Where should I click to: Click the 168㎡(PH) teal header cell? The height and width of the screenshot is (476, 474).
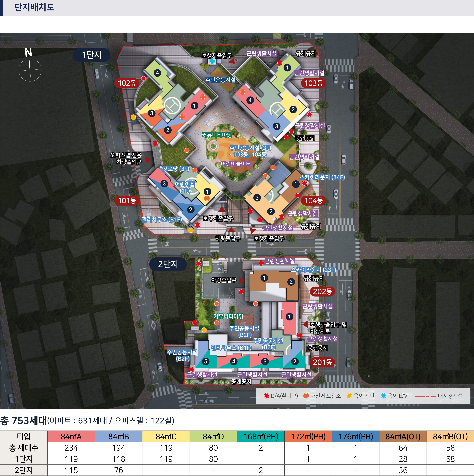pos(261,436)
